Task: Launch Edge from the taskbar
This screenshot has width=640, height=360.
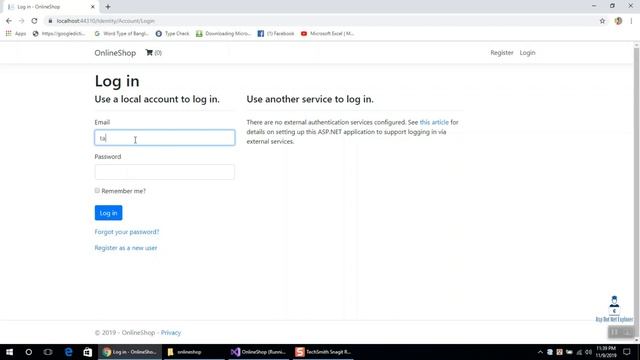Action: tap(68, 352)
